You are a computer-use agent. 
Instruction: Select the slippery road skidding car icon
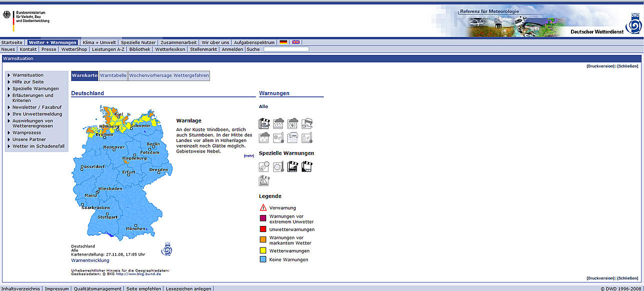(307, 123)
